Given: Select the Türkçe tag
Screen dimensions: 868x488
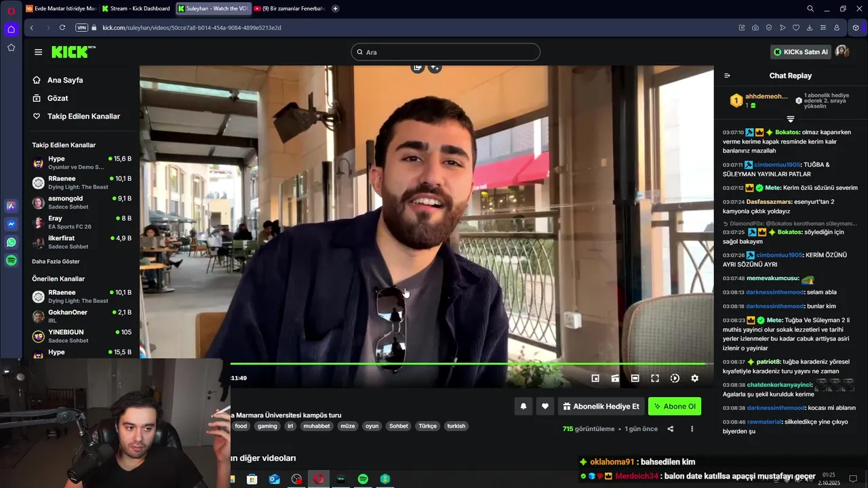Looking at the screenshot, I should click(x=428, y=426).
